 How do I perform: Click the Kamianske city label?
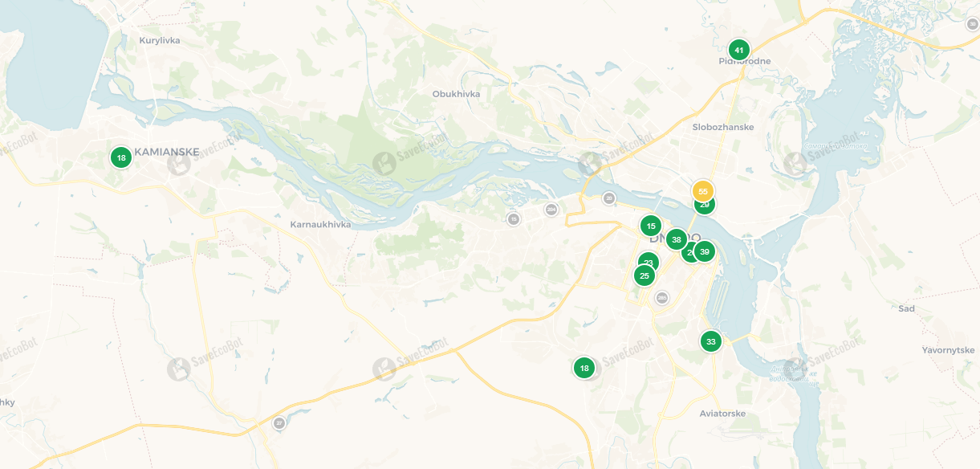click(x=167, y=151)
